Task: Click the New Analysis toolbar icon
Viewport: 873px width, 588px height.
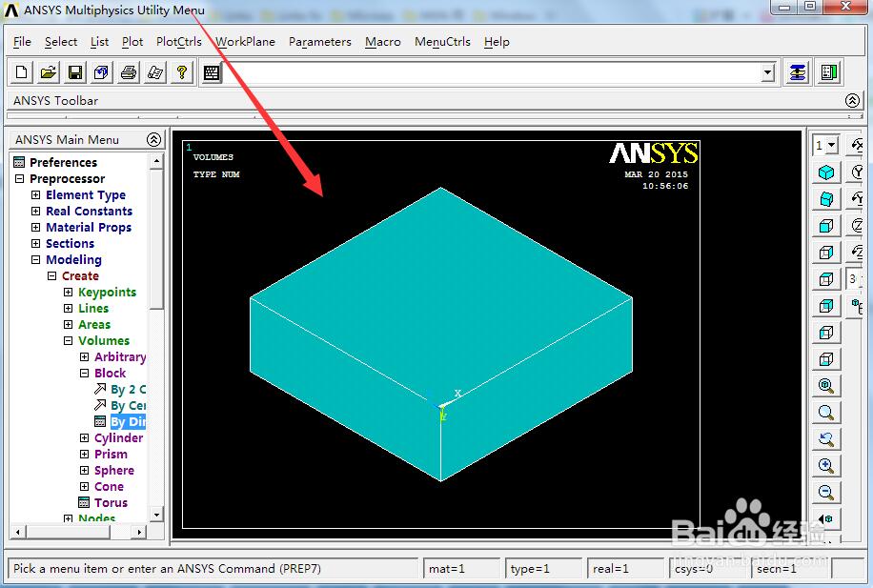Action: pyautogui.click(x=22, y=72)
